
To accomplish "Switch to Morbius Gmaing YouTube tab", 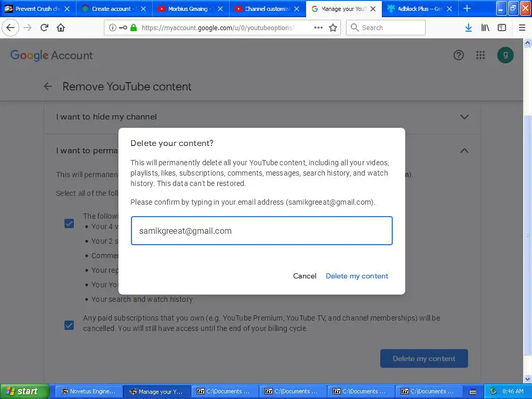I will pos(191,9).
